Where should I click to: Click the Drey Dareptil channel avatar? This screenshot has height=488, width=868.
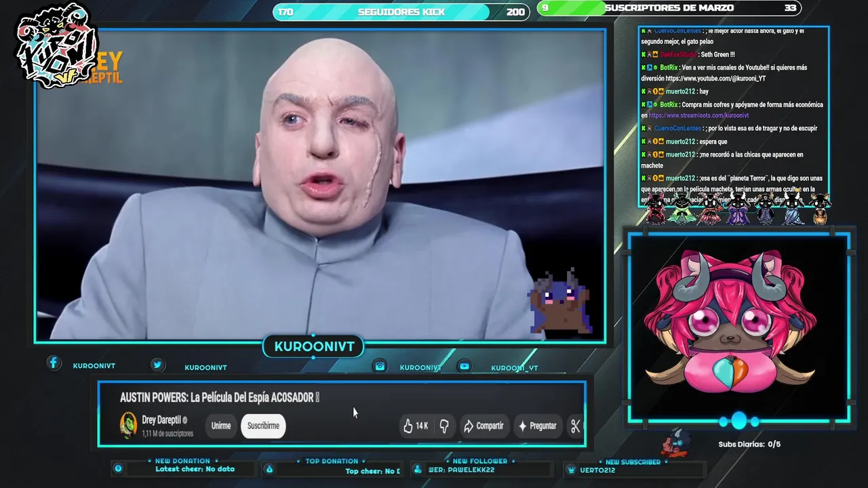[x=128, y=425]
